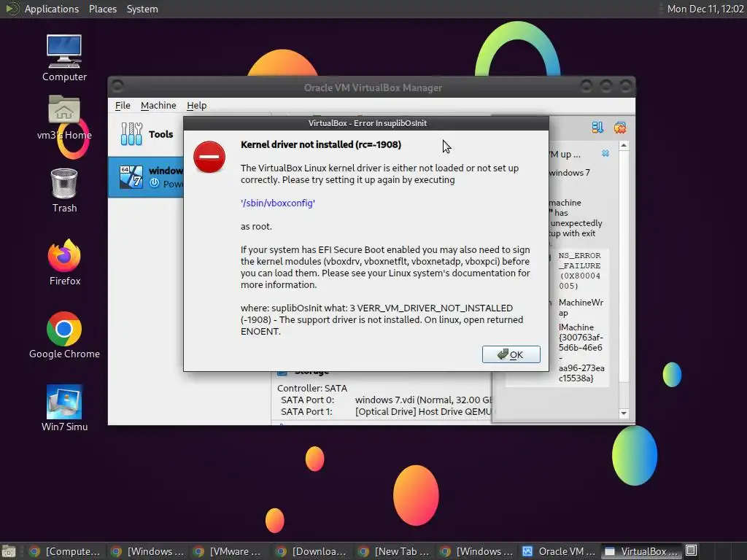
Task: Click the show desktop icon in bottom panel
Action: [9, 551]
